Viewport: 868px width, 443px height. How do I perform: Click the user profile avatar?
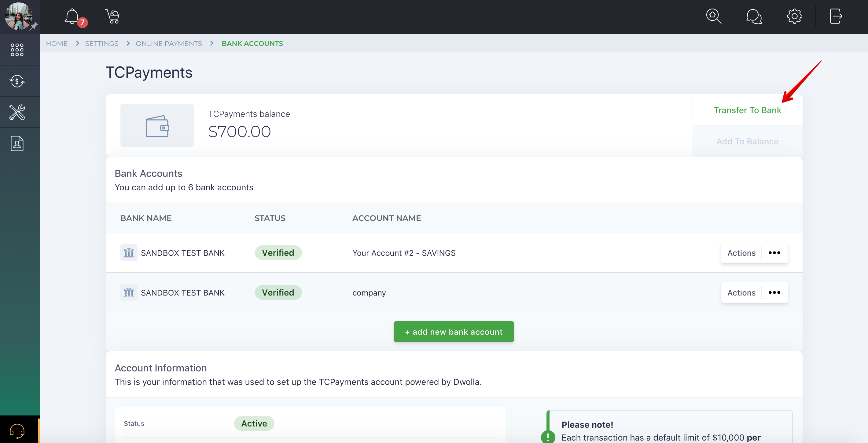click(19, 16)
